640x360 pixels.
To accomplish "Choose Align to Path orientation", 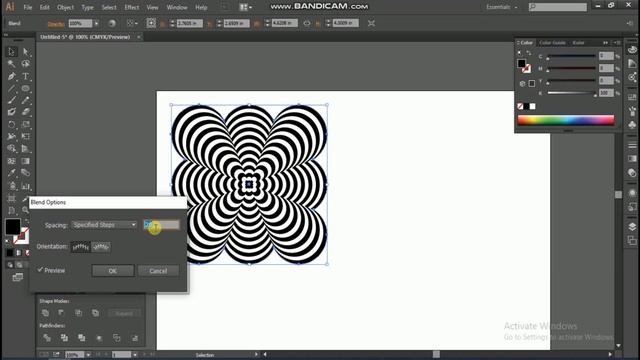I will tap(101, 247).
